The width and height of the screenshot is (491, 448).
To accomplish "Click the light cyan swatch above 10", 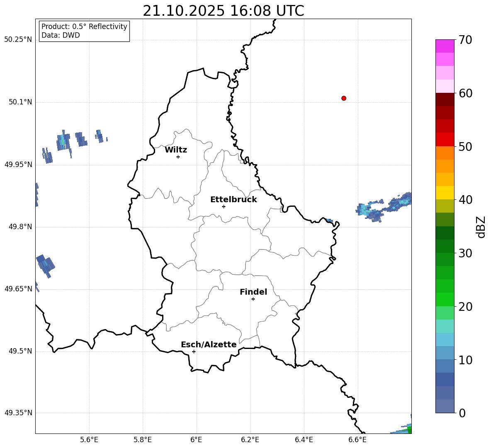I will pyautogui.click(x=445, y=339).
